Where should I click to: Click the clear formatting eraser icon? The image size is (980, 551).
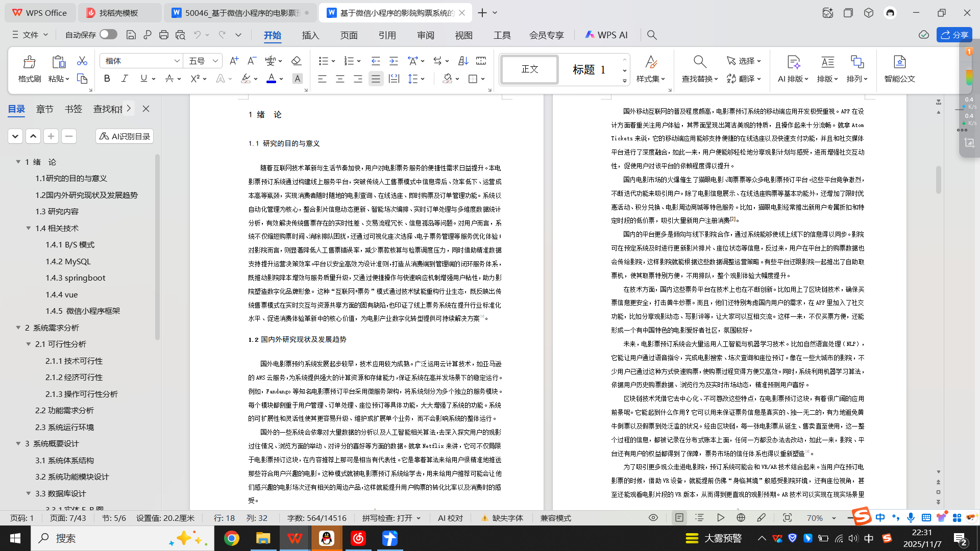pos(296,61)
